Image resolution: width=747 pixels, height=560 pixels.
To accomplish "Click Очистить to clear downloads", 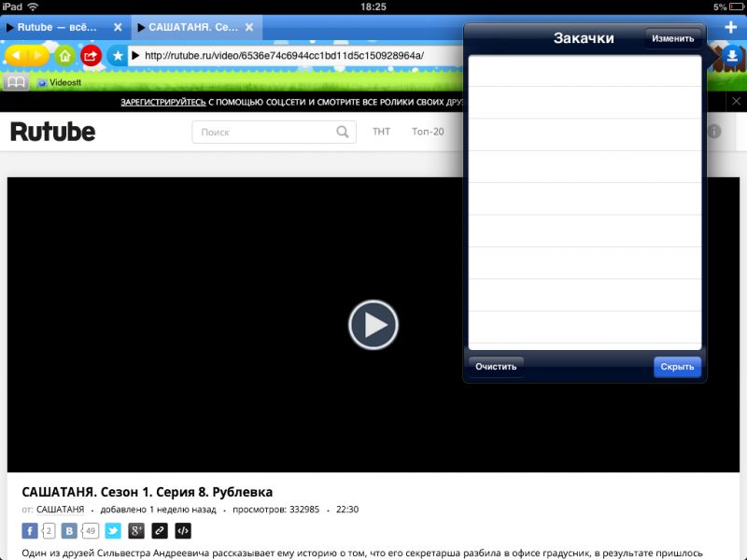I will [x=496, y=367].
